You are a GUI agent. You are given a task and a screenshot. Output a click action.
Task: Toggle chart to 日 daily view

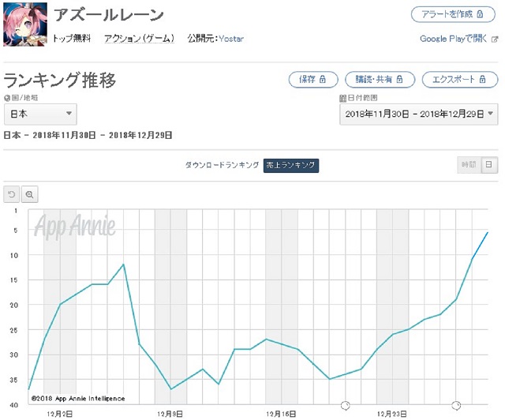click(x=489, y=165)
